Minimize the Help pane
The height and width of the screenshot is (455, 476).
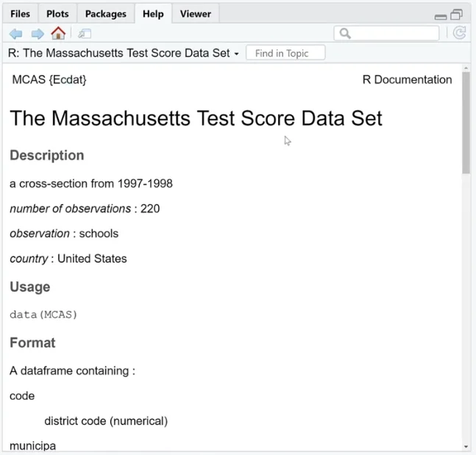click(x=441, y=17)
